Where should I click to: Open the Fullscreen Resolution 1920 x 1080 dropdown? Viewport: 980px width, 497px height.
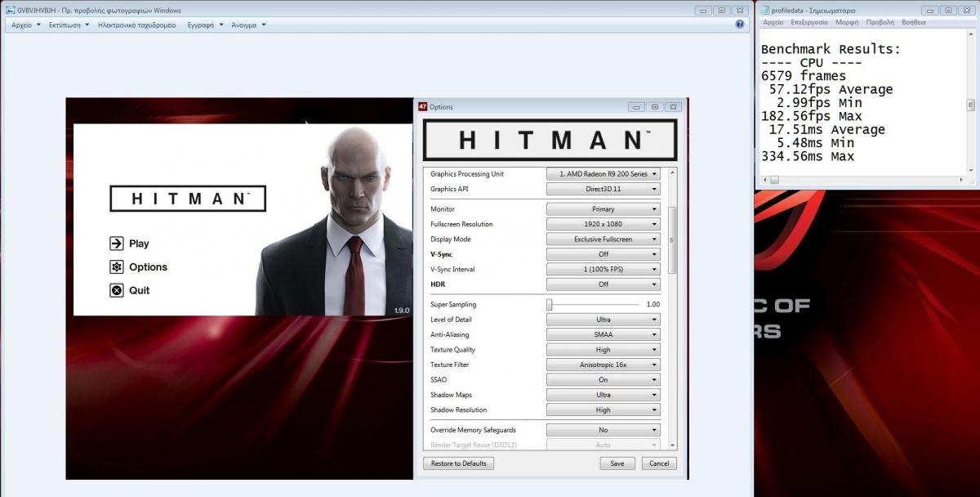pyautogui.click(x=603, y=224)
